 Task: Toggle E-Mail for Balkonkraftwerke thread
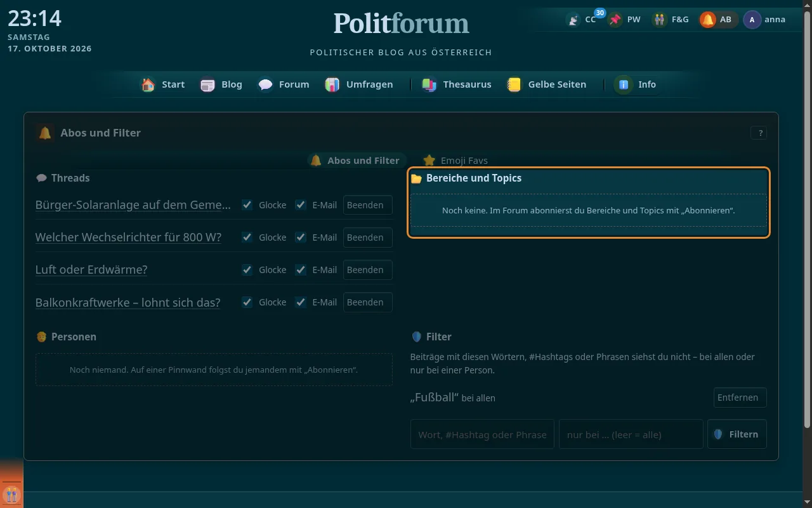click(301, 302)
